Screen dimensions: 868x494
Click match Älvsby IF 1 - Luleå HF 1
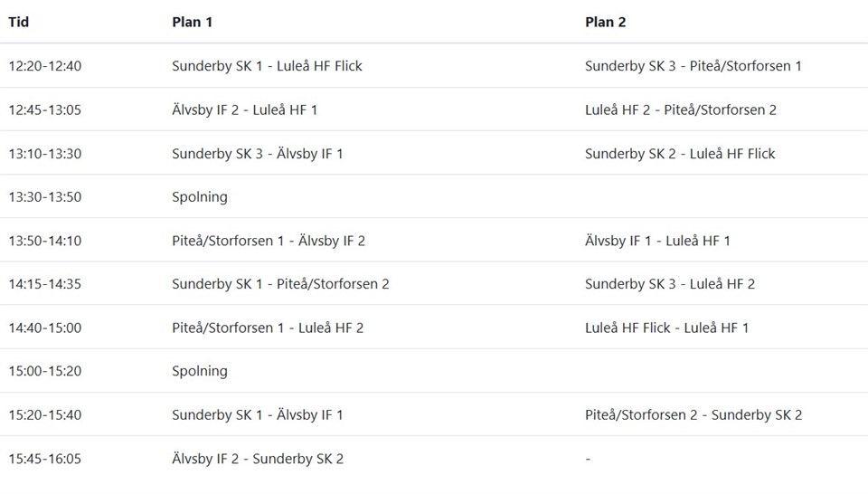point(657,241)
